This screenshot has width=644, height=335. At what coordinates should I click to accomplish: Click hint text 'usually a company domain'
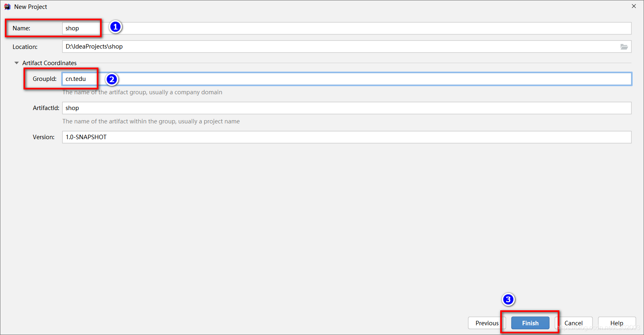coord(186,92)
